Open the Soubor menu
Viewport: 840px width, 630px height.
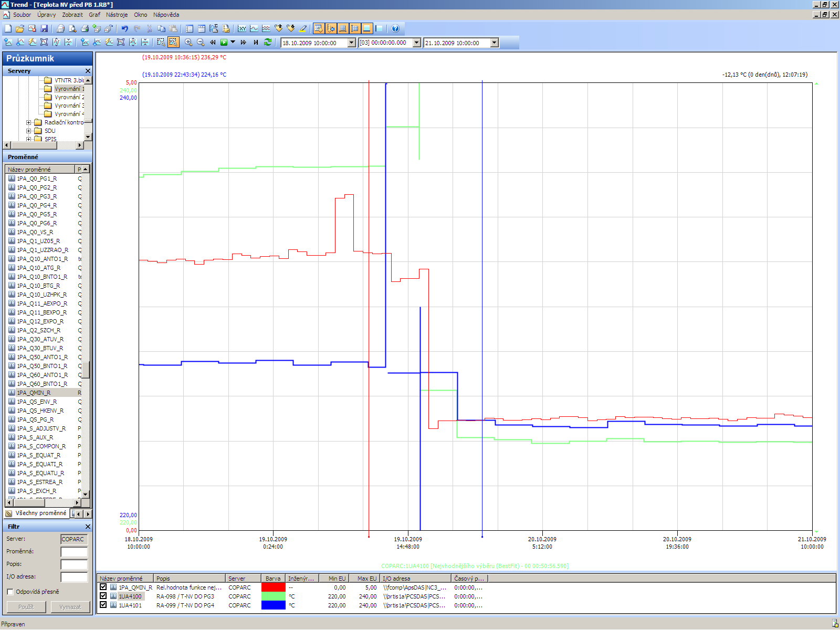(22, 15)
